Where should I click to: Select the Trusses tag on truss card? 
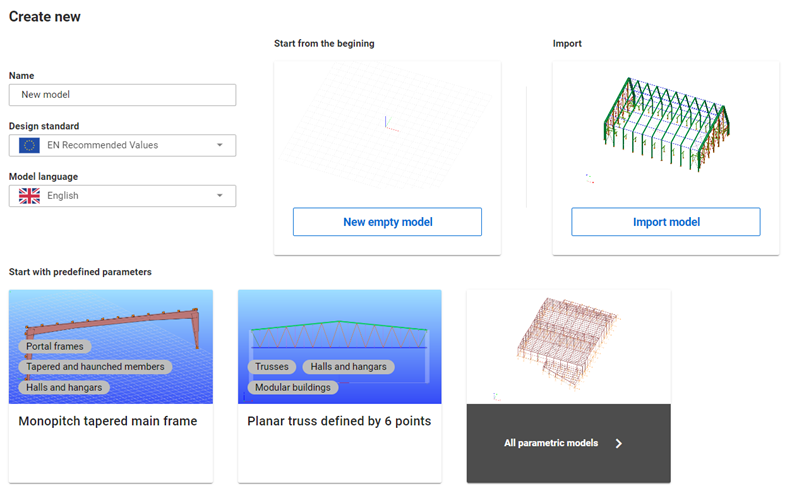point(272,367)
